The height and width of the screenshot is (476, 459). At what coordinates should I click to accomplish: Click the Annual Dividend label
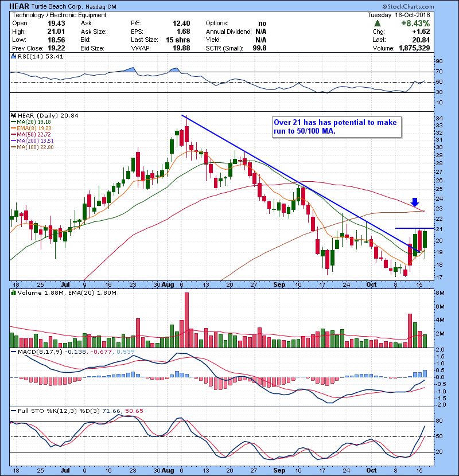228,32
